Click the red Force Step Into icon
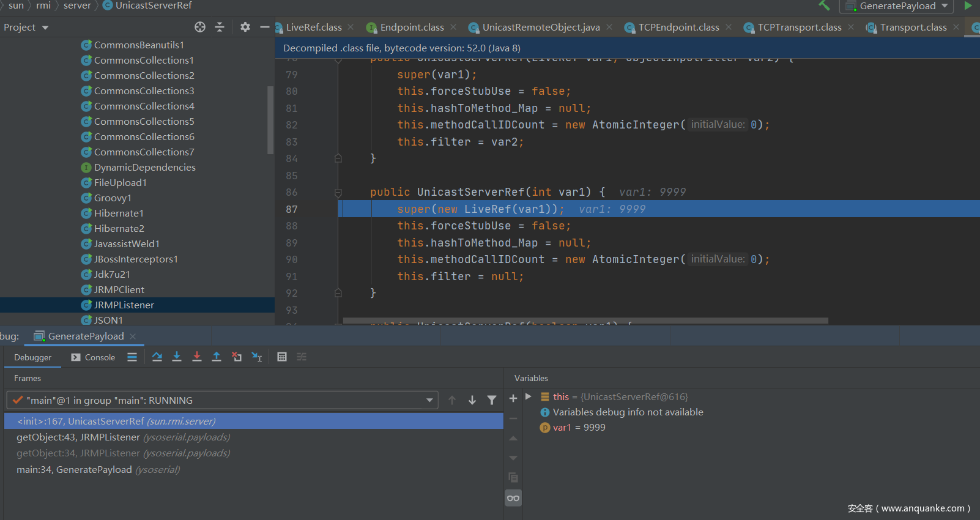Screen dimensions: 980x520 197,357
